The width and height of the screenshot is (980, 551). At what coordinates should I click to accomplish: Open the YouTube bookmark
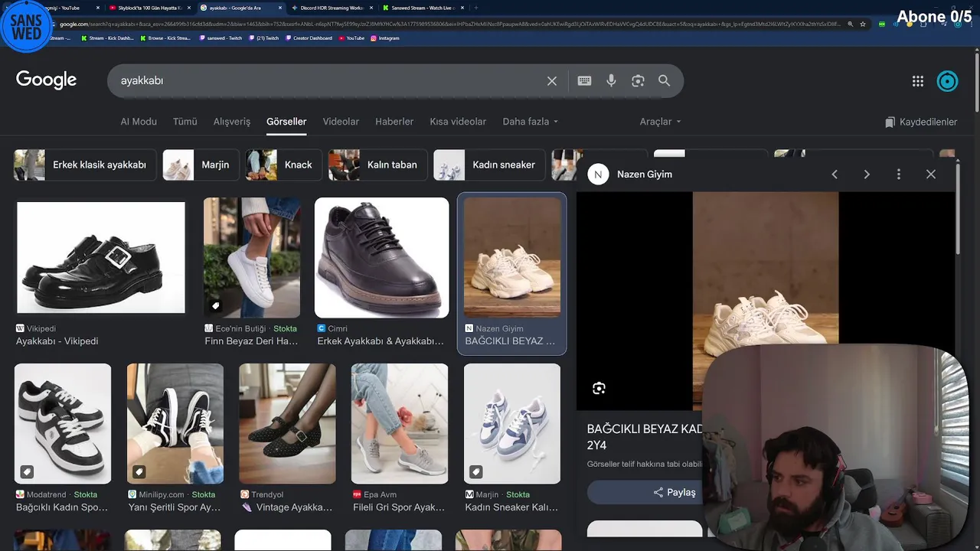click(352, 38)
